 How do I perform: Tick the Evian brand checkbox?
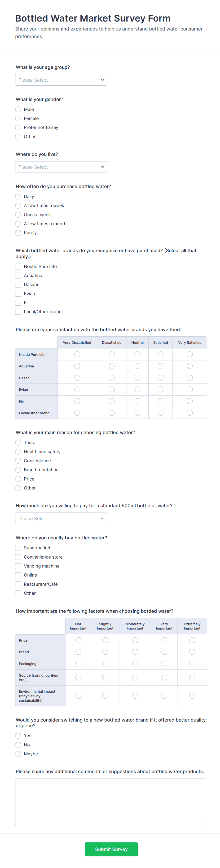click(x=18, y=294)
